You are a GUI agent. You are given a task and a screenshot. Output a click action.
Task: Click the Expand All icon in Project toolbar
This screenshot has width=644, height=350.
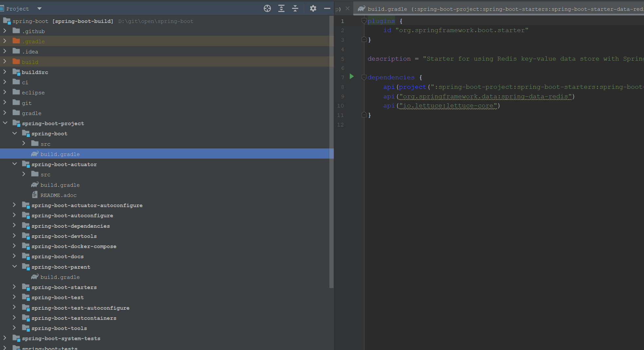coord(281,9)
